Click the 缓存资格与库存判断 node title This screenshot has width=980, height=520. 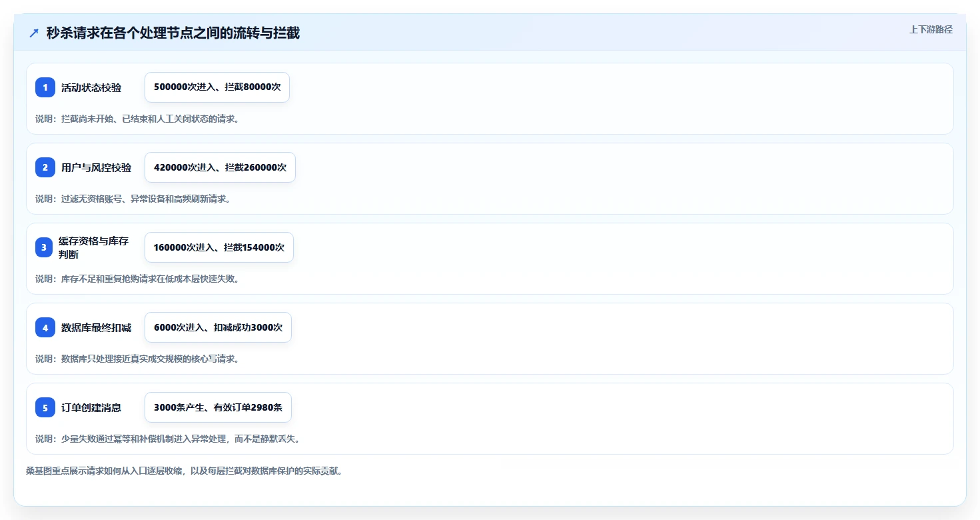[93, 247]
